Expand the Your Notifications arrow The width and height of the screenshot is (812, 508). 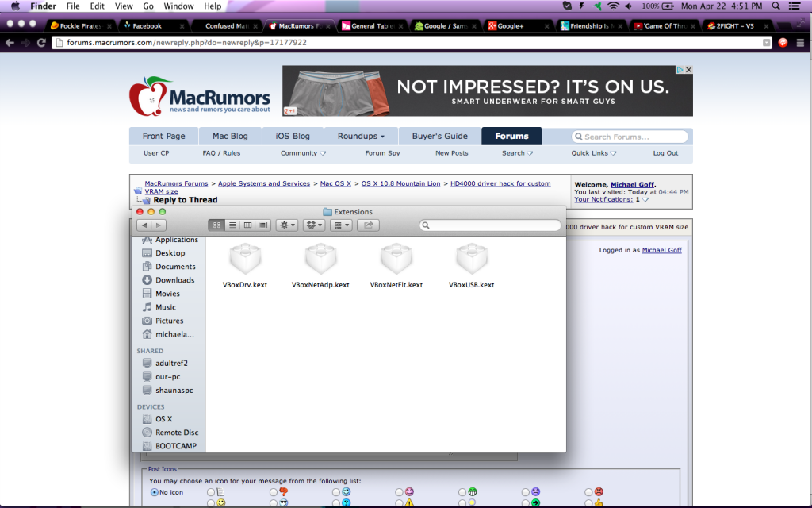click(x=645, y=199)
